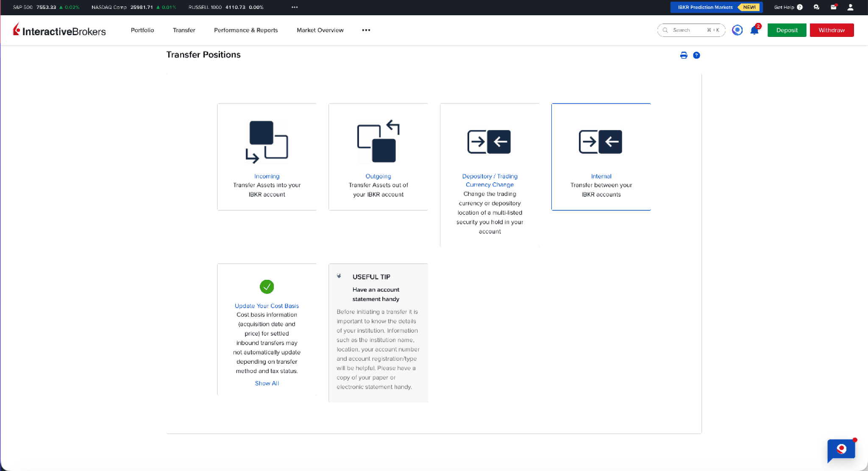Click the Transfer Positions page heading
This screenshot has height=471, width=868.
click(x=203, y=55)
